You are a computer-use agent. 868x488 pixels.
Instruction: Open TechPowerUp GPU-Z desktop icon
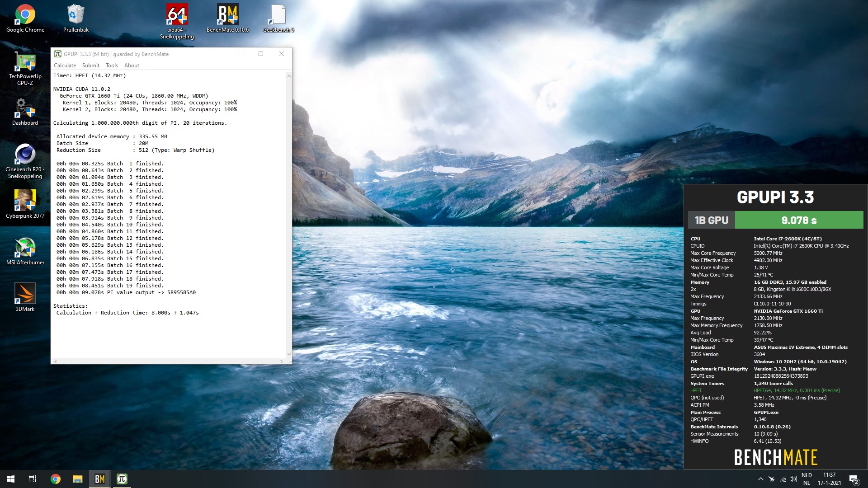tap(25, 69)
